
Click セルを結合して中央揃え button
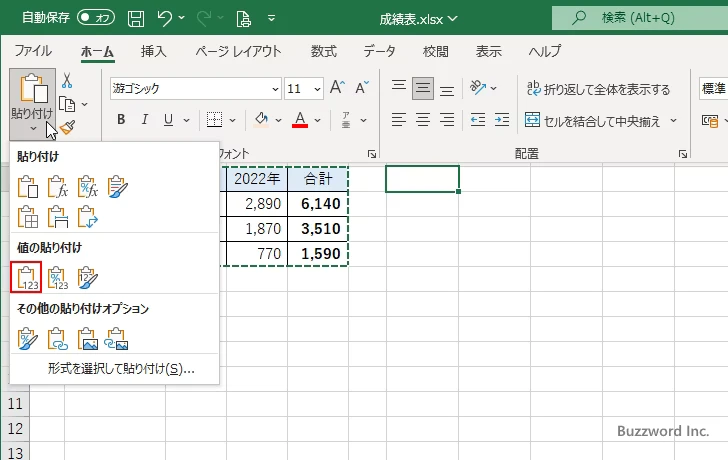[592, 121]
